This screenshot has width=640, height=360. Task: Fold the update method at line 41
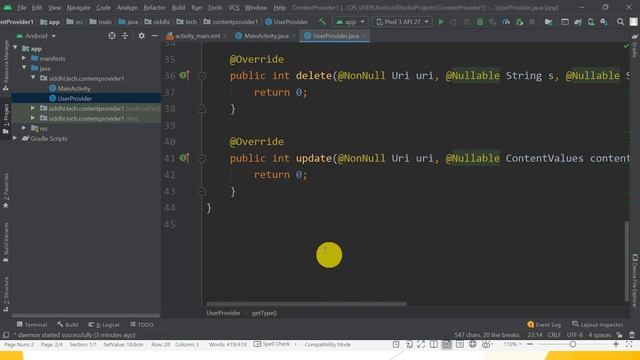point(202,158)
